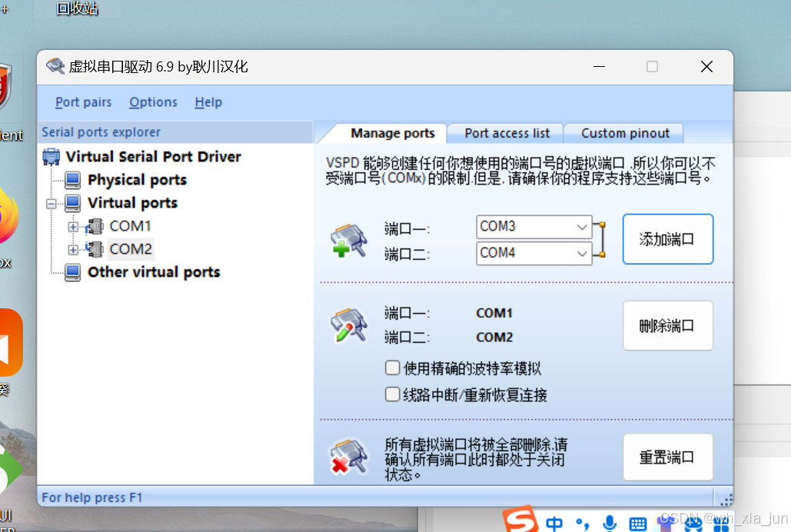
Task: Click the bold COM2 value under 端口二
Action: tap(494, 337)
